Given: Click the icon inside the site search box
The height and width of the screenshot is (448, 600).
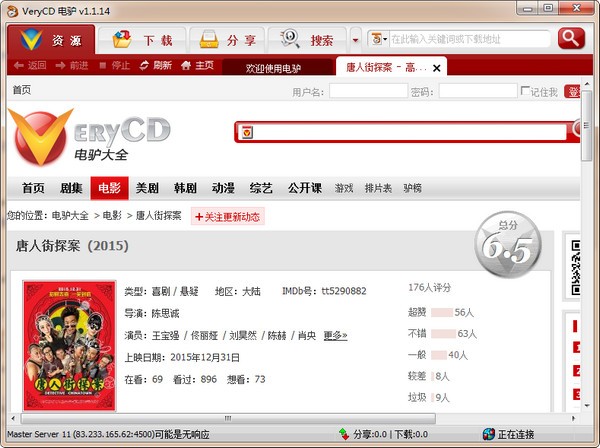Looking at the screenshot, I should (x=247, y=133).
